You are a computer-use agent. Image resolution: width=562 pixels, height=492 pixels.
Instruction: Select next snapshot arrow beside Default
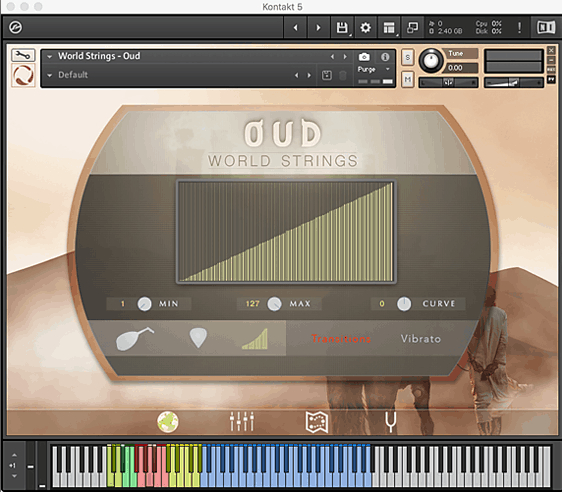coord(309,75)
